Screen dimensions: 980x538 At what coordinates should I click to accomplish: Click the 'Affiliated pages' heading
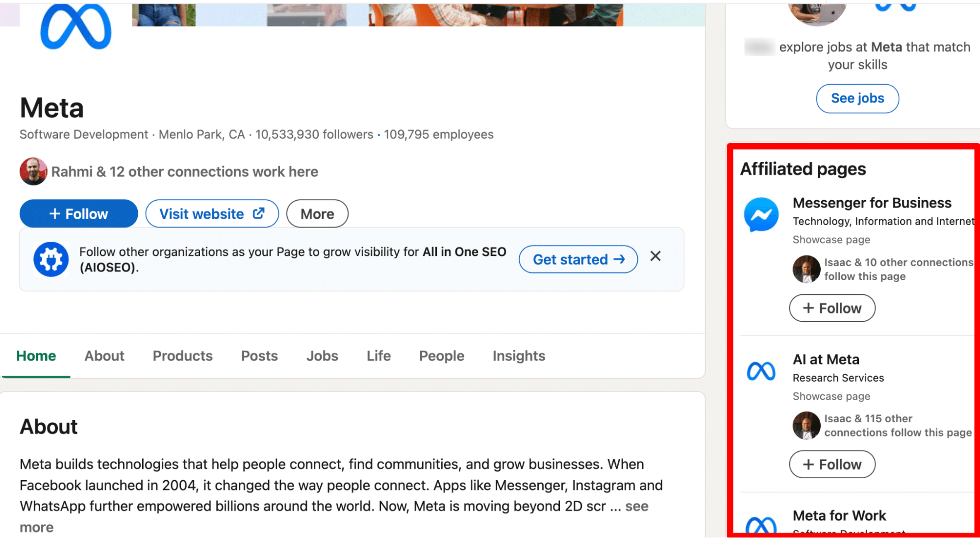803,169
